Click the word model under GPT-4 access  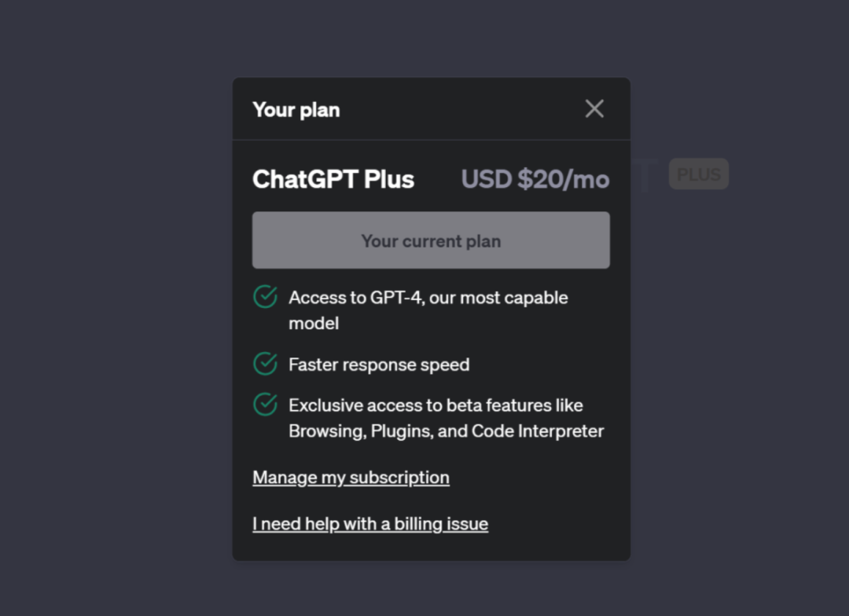tap(314, 323)
